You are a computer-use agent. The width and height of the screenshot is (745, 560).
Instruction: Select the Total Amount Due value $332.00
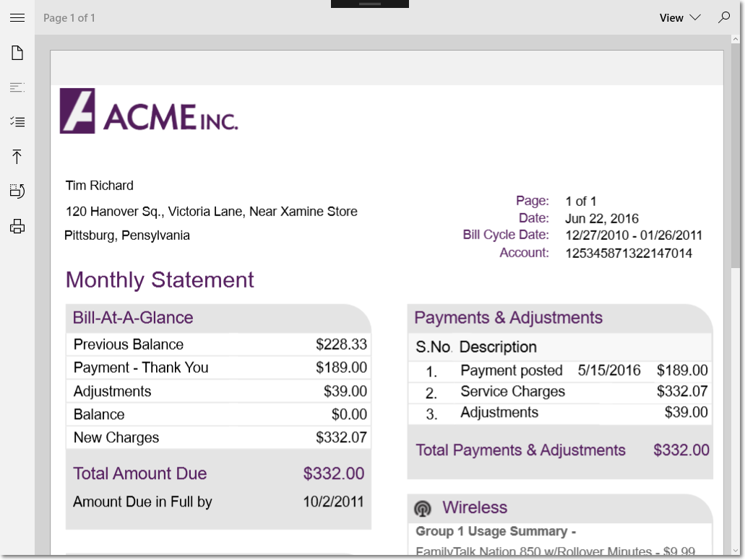pos(333,474)
